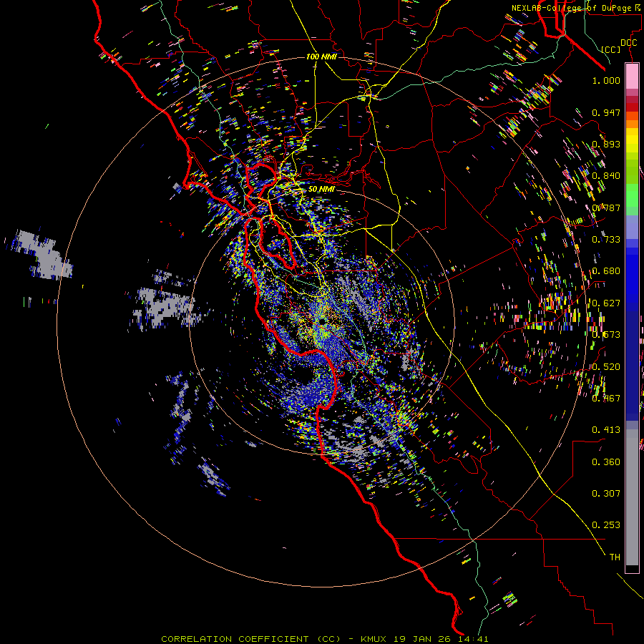644x644 pixels.
Task: Click the 0.893 scale value
Action: coord(606,144)
